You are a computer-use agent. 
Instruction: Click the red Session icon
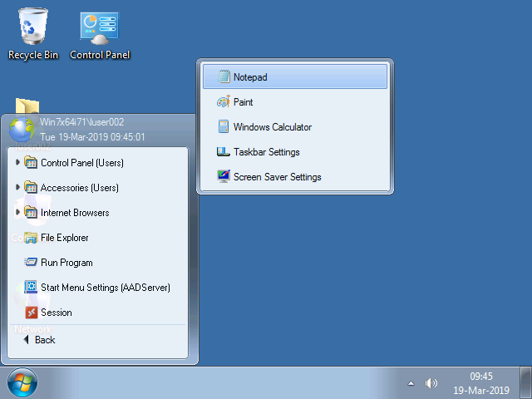point(31,313)
